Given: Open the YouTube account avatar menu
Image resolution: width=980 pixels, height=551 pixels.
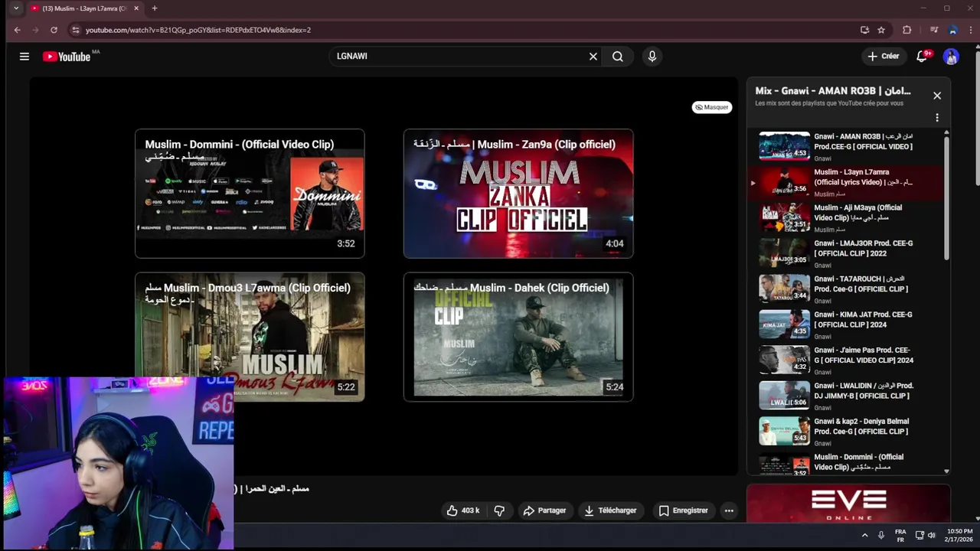Looking at the screenshot, I should [x=951, y=56].
